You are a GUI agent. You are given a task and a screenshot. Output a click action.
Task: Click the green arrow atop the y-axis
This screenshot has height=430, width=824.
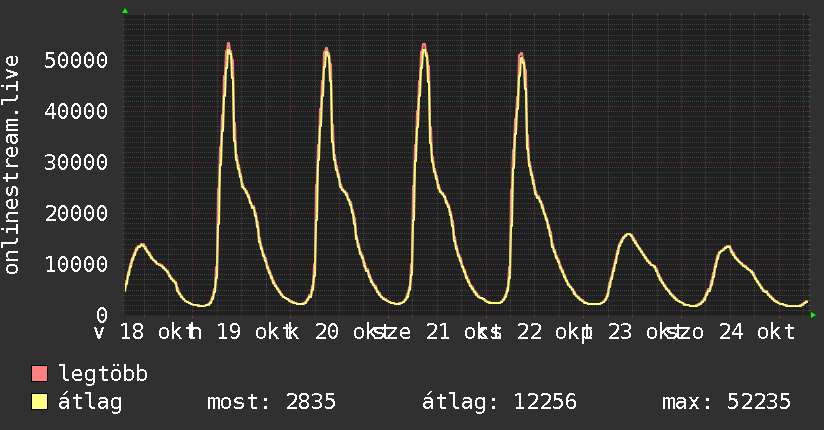coord(125,11)
